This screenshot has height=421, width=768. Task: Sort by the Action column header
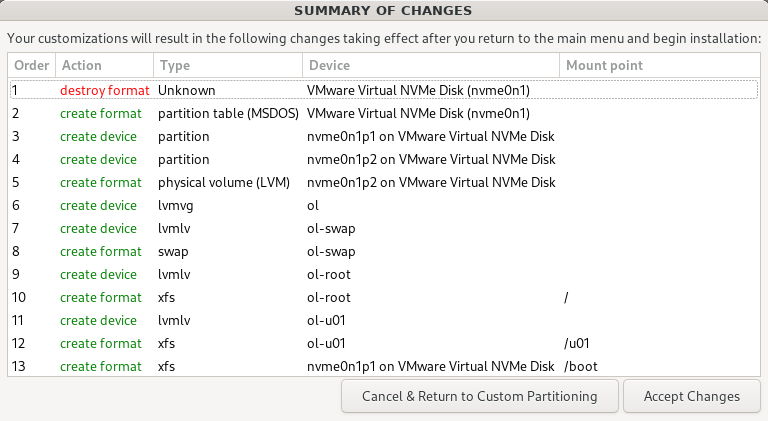pyautogui.click(x=103, y=65)
